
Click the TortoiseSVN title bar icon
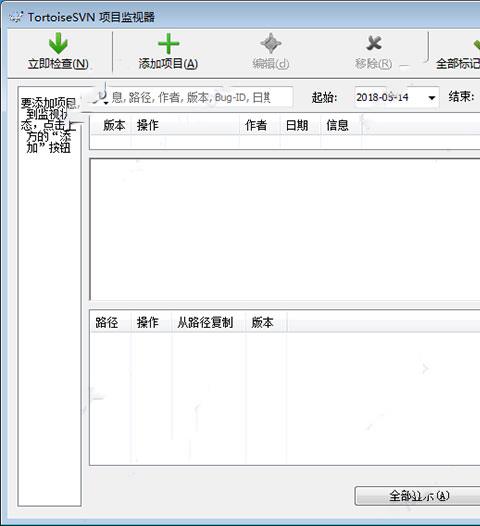16,17
